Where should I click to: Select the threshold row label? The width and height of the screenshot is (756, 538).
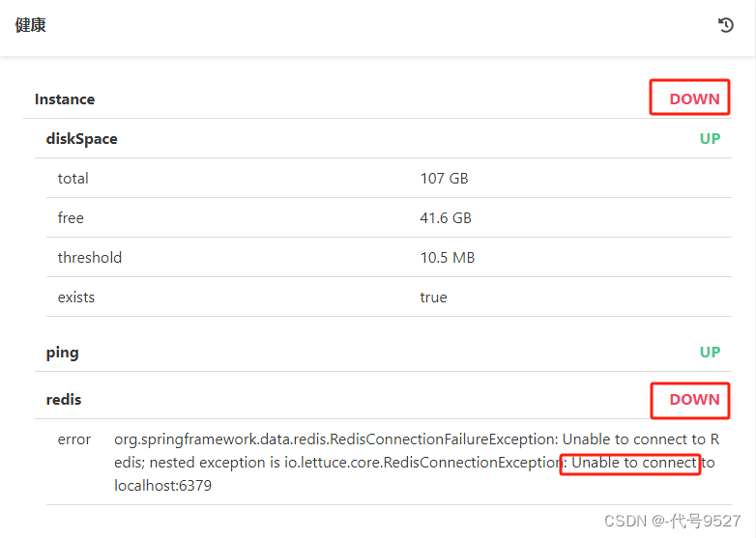tap(90, 258)
